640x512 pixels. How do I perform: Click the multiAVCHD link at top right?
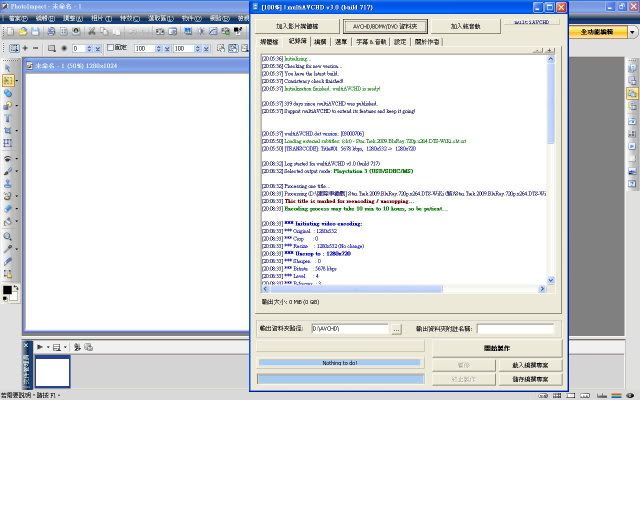(x=531, y=22)
